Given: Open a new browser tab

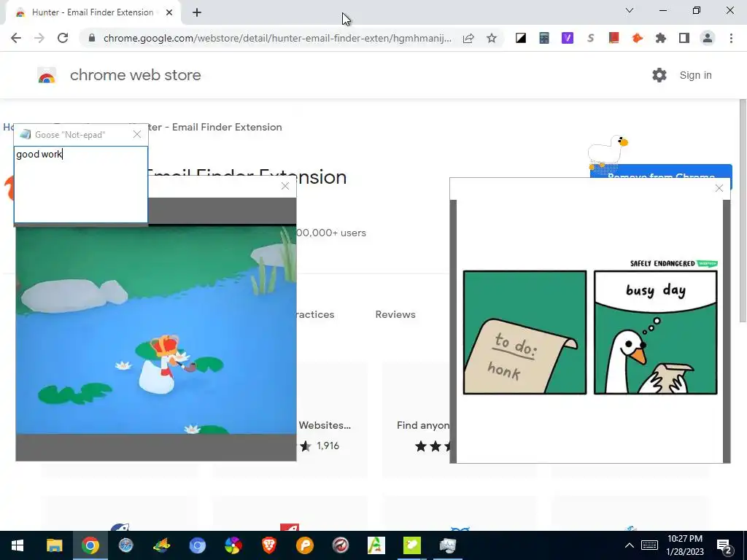Looking at the screenshot, I should pyautogui.click(x=197, y=13).
